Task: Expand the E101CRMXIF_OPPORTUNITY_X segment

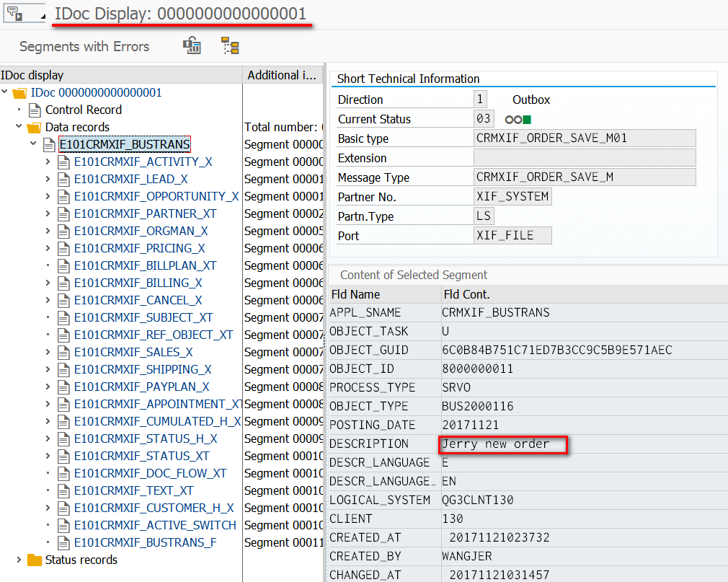Action: click(x=48, y=196)
